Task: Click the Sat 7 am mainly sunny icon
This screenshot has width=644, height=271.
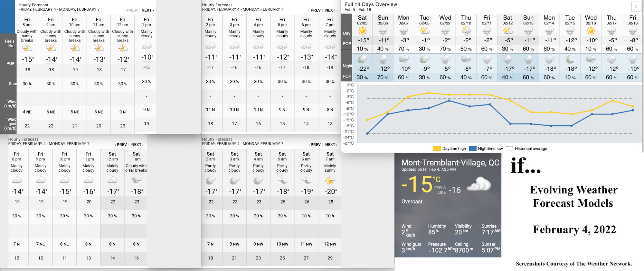Action: coord(330,181)
